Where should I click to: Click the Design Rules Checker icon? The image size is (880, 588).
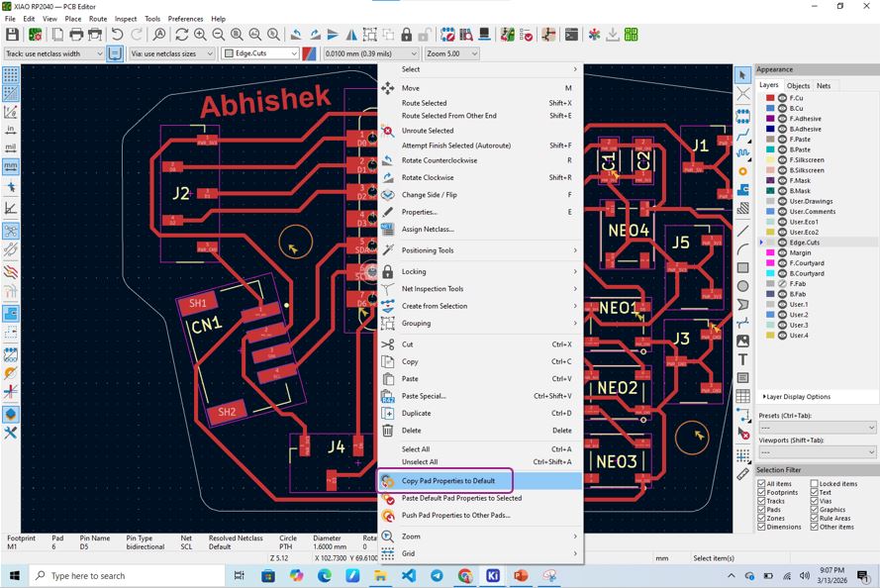pyautogui.click(x=526, y=35)
